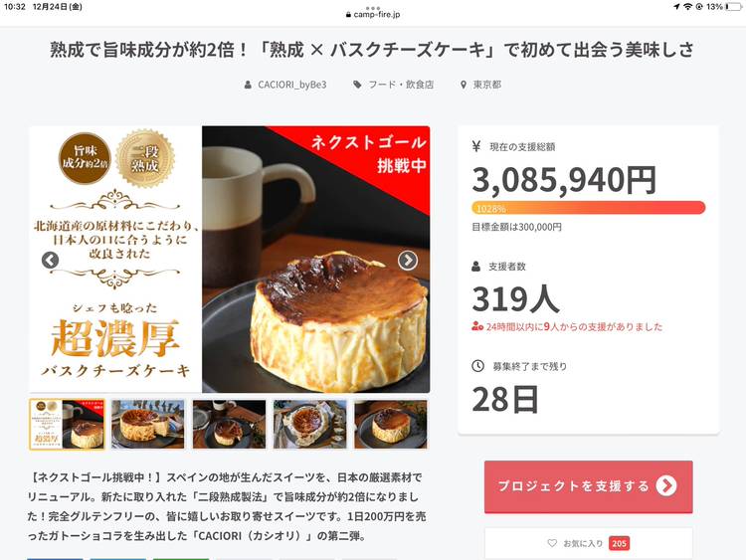Select the fourth thumbnail with paper-wrapped cake

point(309,424)
